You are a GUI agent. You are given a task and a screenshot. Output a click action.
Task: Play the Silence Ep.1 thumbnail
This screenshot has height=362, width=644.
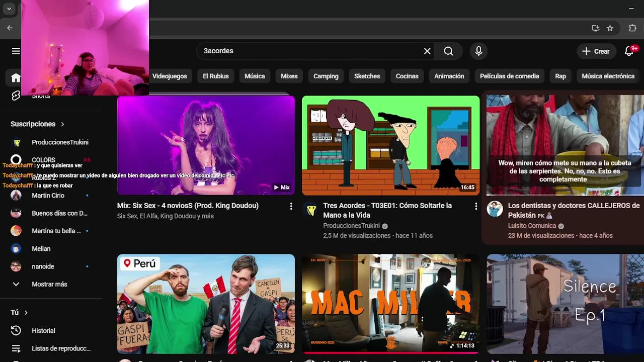click(x=565, y=304)
